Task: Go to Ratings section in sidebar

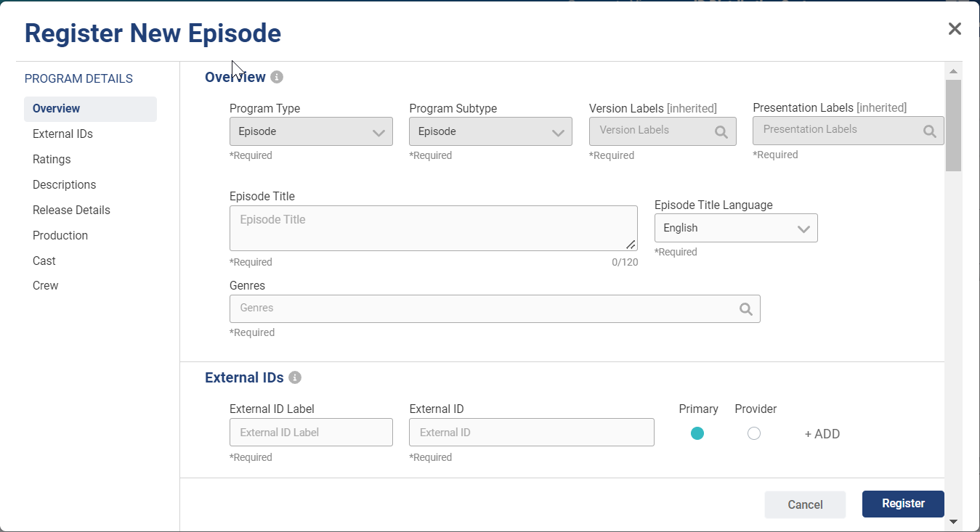Action: click(52, 159)
